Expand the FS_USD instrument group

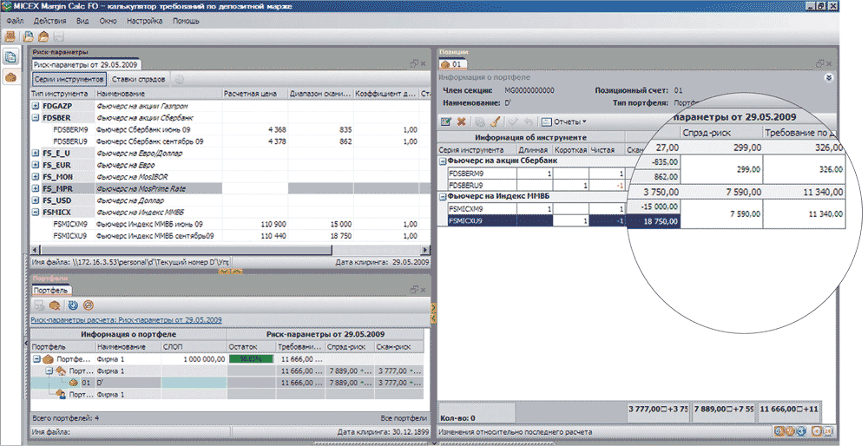36,200
